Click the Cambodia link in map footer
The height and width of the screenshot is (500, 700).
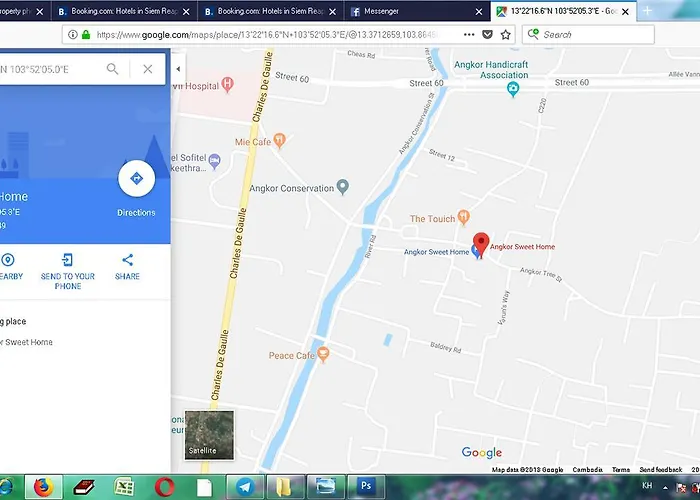(x=588, y=470)
